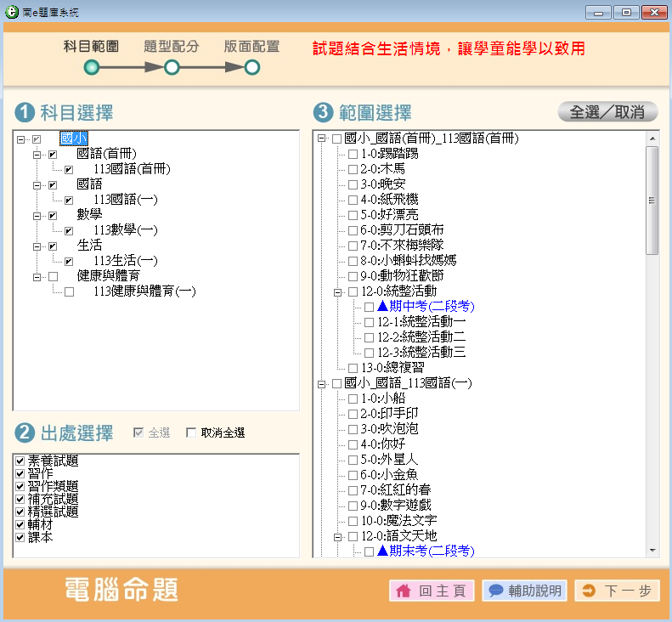This screenshot has width=672, height=622.
Task: Collapse 國小_國語(首冊)_113國語(首冊) range node
Action: click(x=321, y=139)
